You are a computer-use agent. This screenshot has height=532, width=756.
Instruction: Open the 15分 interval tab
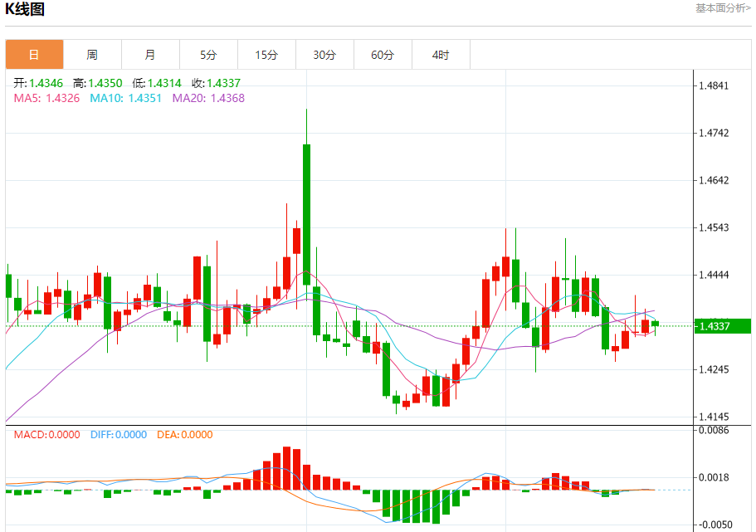(x=266, y=55)
